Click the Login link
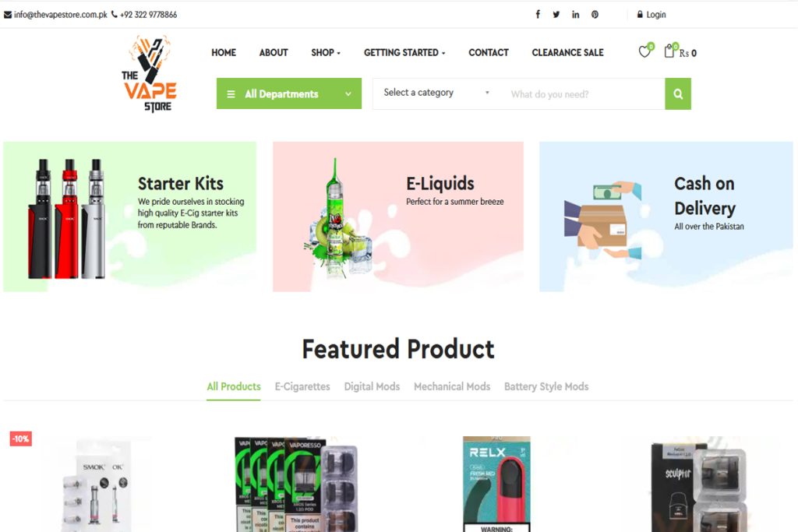Screen dimensions: 798x532 point(651,15)
